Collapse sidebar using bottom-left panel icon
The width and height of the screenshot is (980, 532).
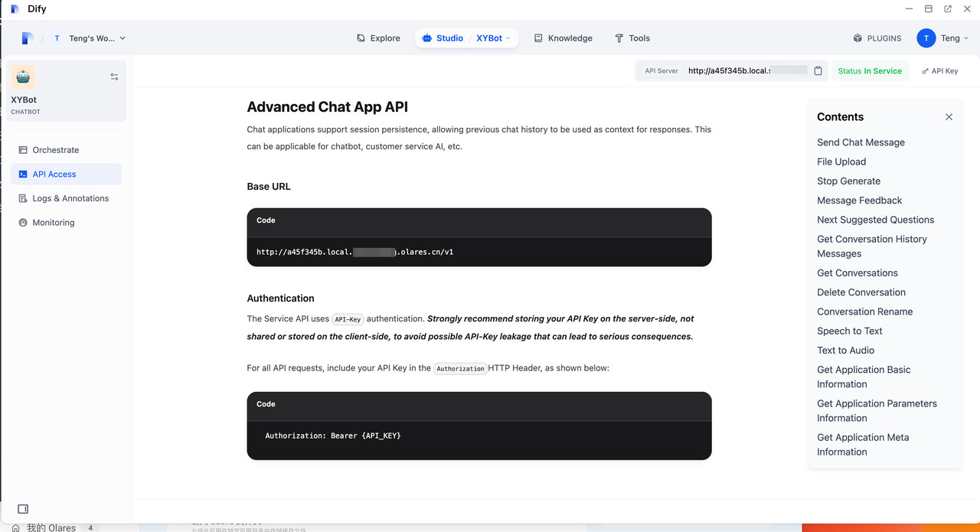coord(23,509)
